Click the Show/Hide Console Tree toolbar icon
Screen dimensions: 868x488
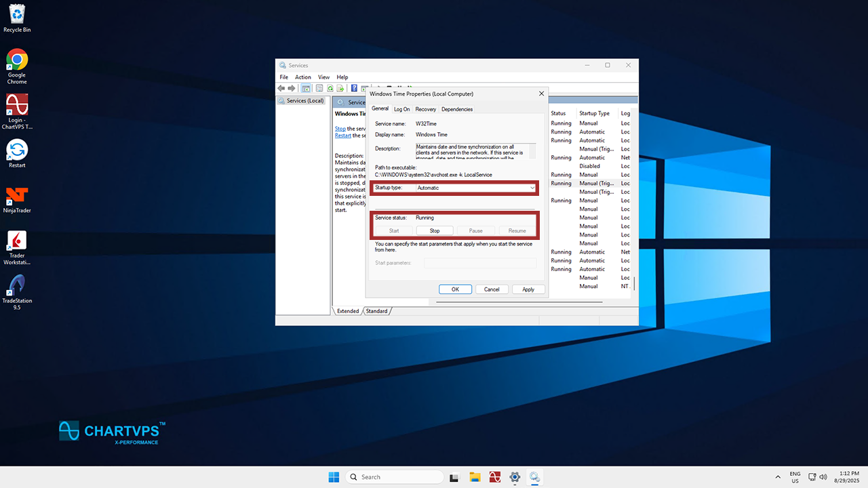coord(306,88)
